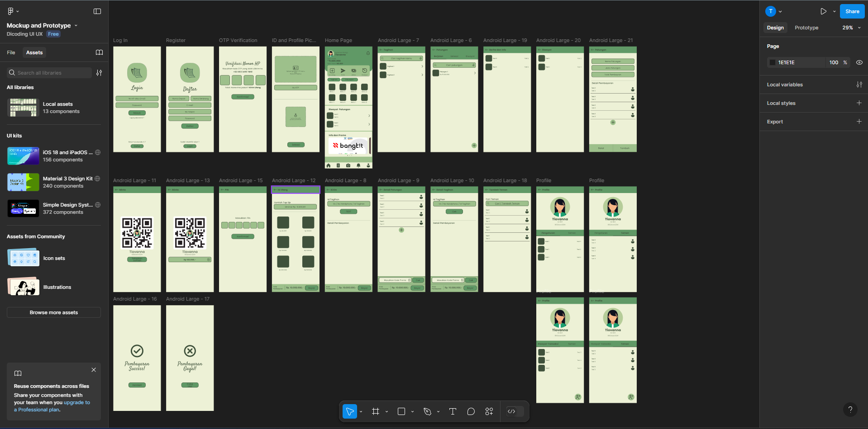
Task: Select the Move tool in bottom toolbar
Action: (349, 411)
